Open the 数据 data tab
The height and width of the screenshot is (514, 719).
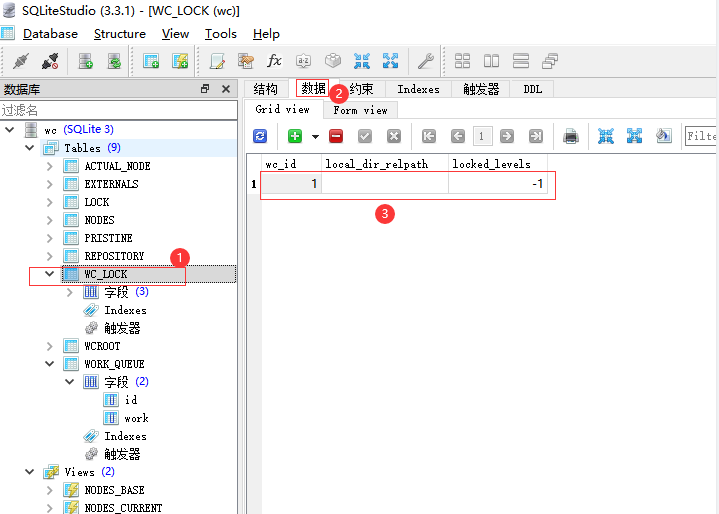click(x=313, y=89)
